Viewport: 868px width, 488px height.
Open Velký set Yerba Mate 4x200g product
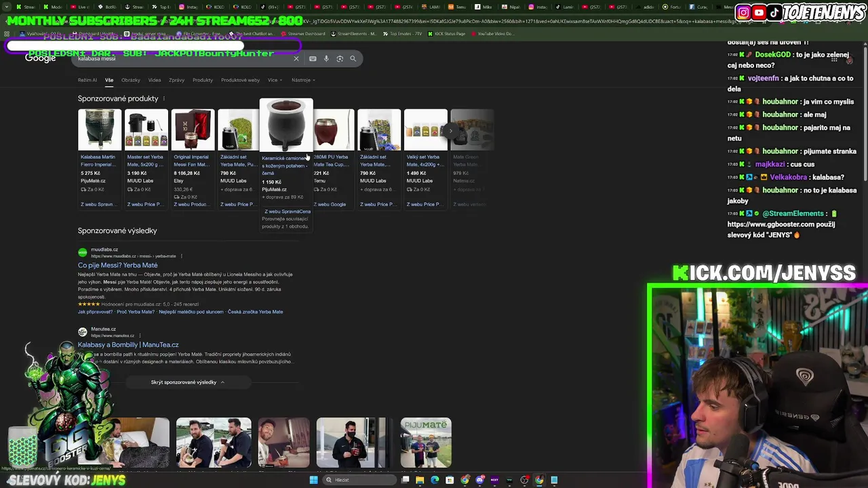(426, 159)
